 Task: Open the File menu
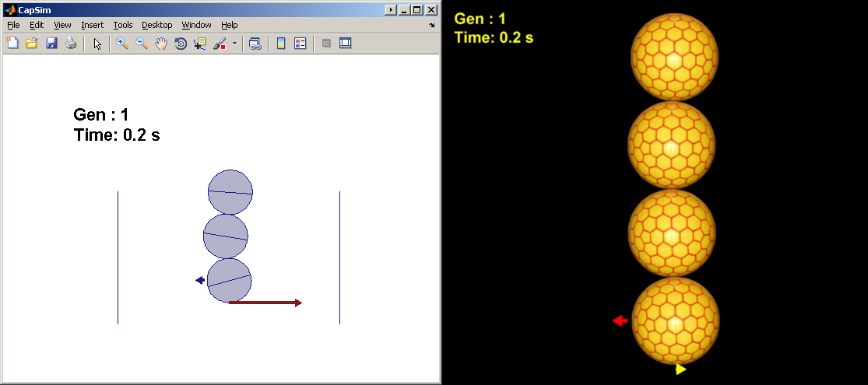(13, 25)
